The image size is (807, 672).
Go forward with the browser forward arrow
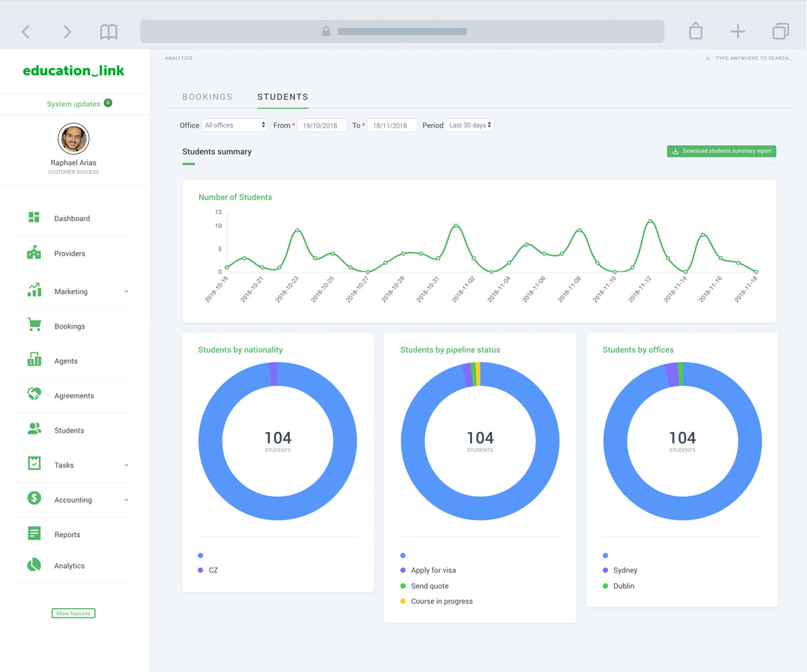click(x=67, y=32)
